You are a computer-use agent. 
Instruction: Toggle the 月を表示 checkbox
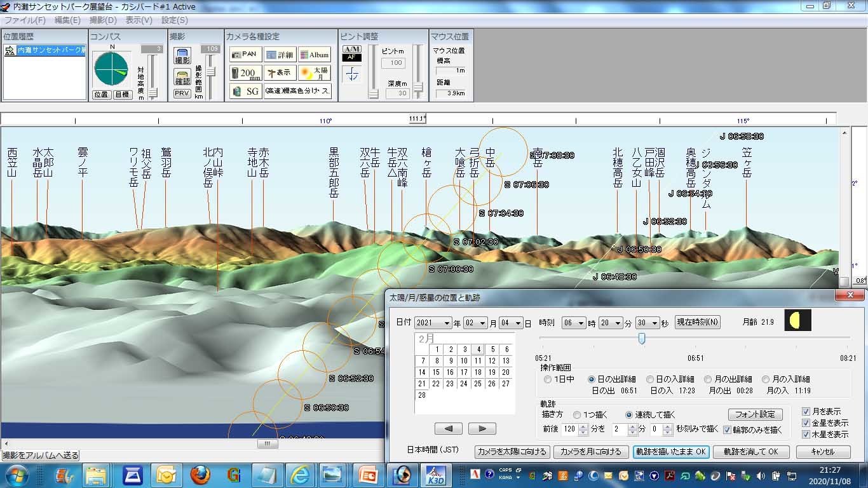[821, 412]
